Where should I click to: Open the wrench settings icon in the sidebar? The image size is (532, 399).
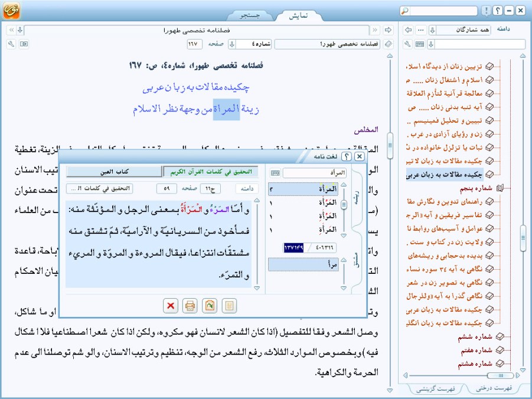(408, 44)
